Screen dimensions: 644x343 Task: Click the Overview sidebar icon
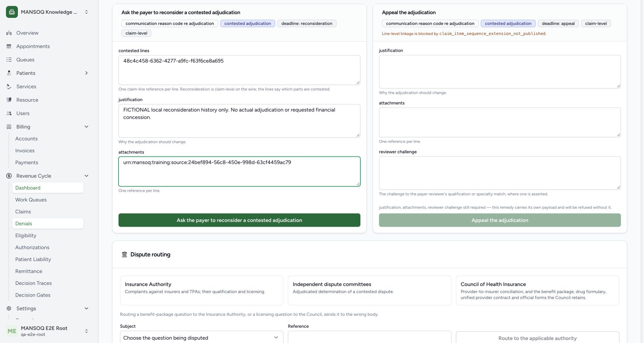point(9,33)
